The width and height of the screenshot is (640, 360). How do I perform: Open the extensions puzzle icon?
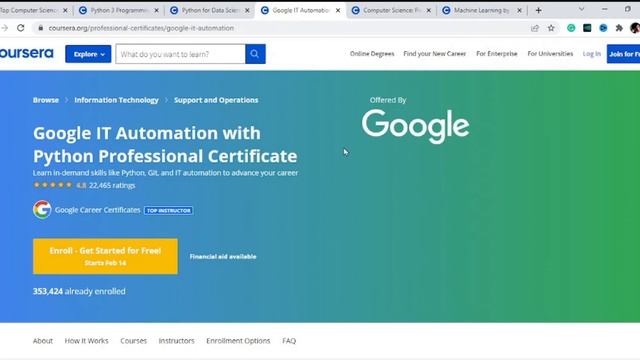click(x=619, y=28)
